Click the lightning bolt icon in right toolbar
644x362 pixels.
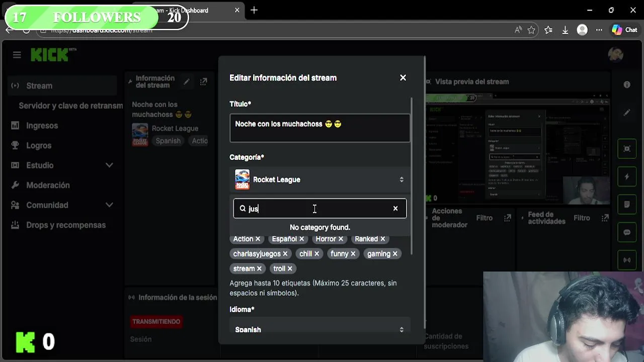(x=627, y=177)
